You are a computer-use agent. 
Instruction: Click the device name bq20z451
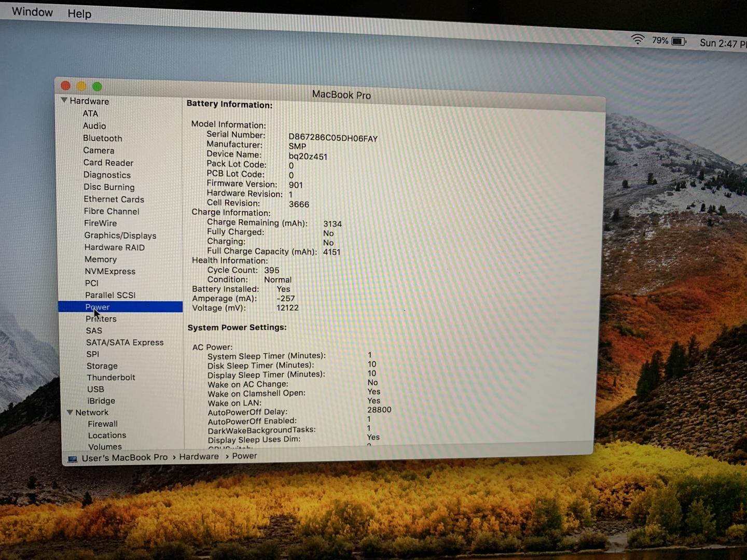[308, 157]
